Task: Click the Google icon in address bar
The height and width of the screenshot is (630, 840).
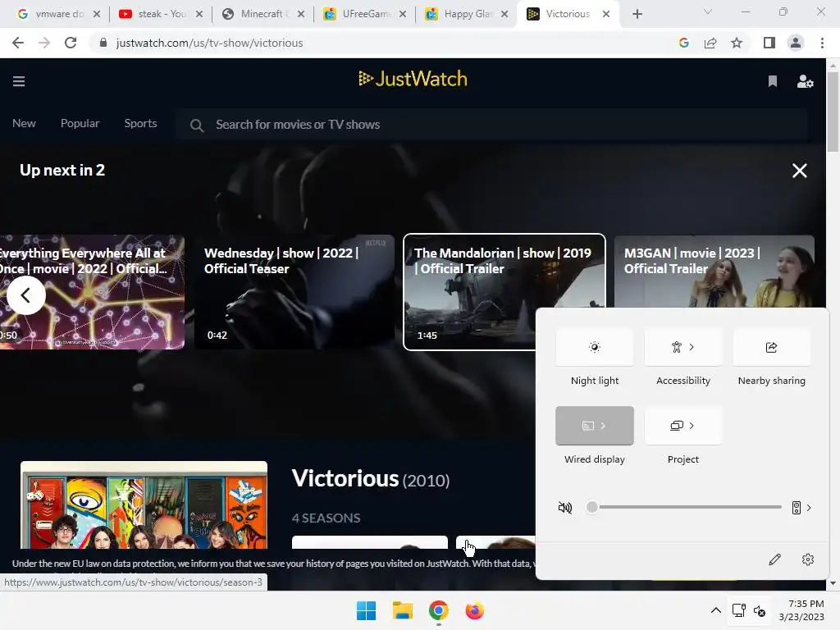Action: click(x=683, y=43)
